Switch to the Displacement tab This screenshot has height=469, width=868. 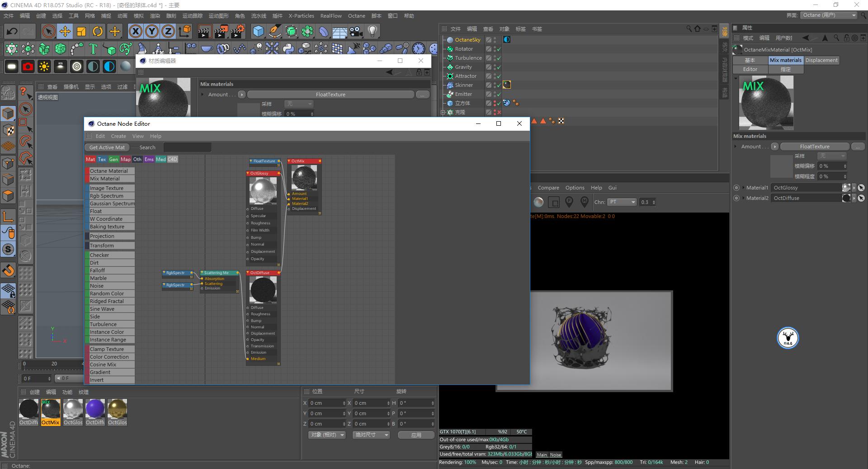coord(821,60)
